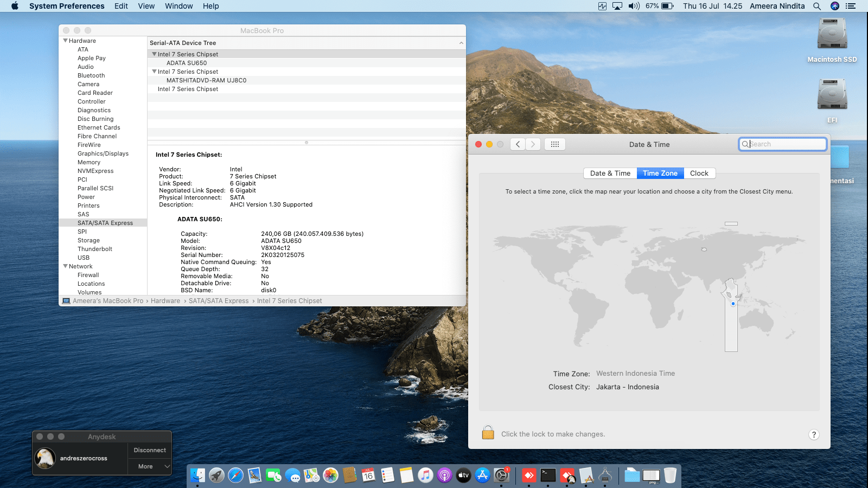The image size is (868, 488).
Task: Collapse the Hardware section in the sidebar
Action: click(x=66, y=41)
